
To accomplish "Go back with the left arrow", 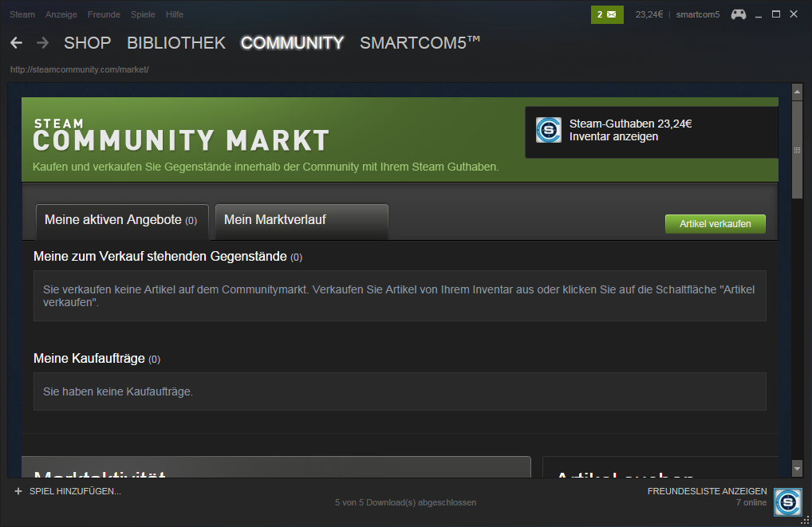I will coord(16,43).
